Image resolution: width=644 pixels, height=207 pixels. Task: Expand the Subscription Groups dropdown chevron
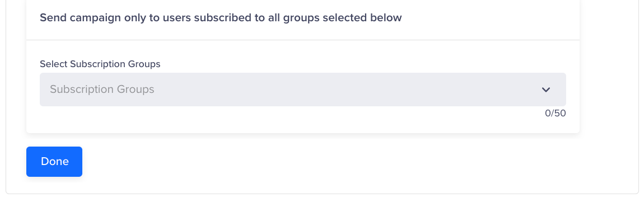point(545,90)
